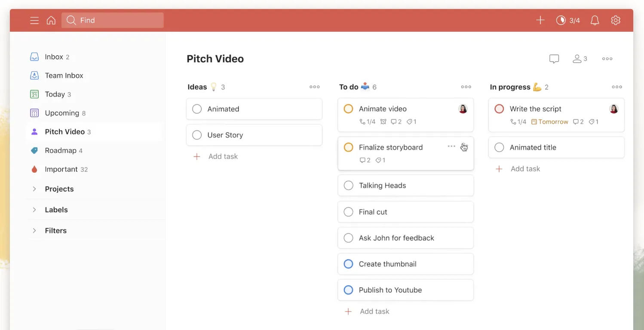Image resolution: width=644 pixels, height=330 pixels.
Task: Click Animate video assignee avatar
Action: (x=463, y=109)
